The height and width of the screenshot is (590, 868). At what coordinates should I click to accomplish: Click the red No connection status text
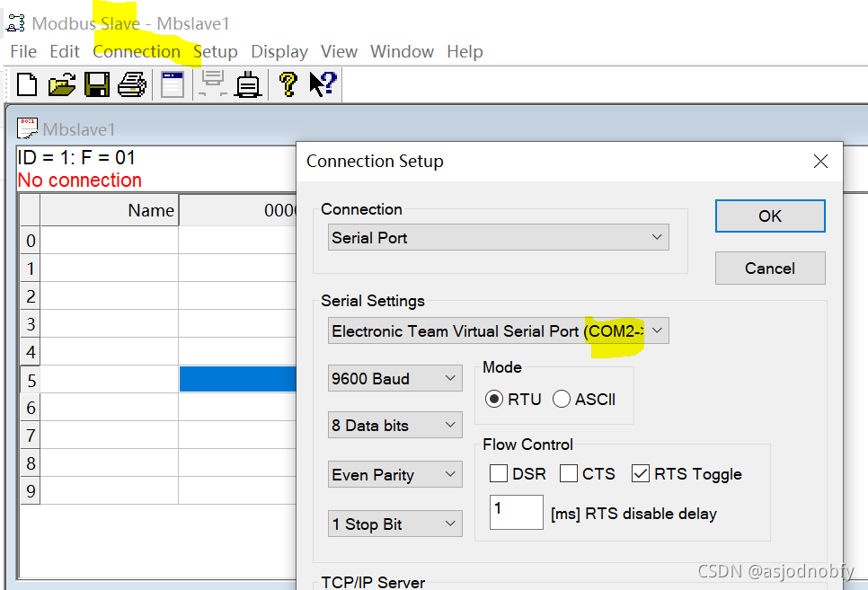pos(80,180)
